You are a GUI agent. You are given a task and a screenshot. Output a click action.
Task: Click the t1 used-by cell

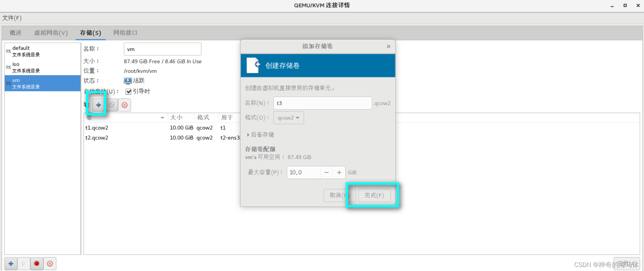click(223, 128)
